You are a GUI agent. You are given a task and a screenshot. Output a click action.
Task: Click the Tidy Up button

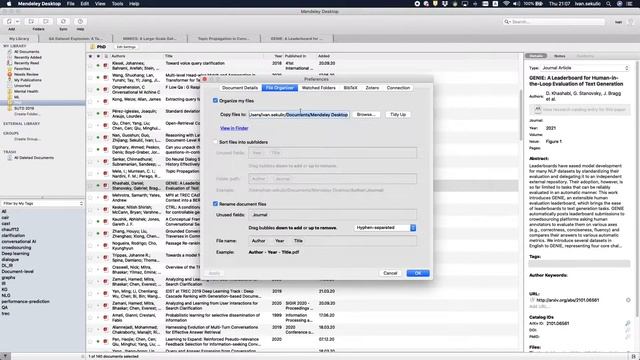coord(398,115)
